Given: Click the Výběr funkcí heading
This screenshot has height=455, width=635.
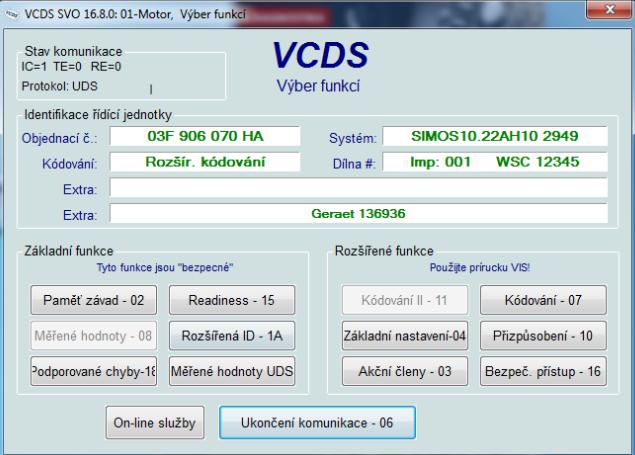Looking at the screenshot, I should [x=318, y=86].
